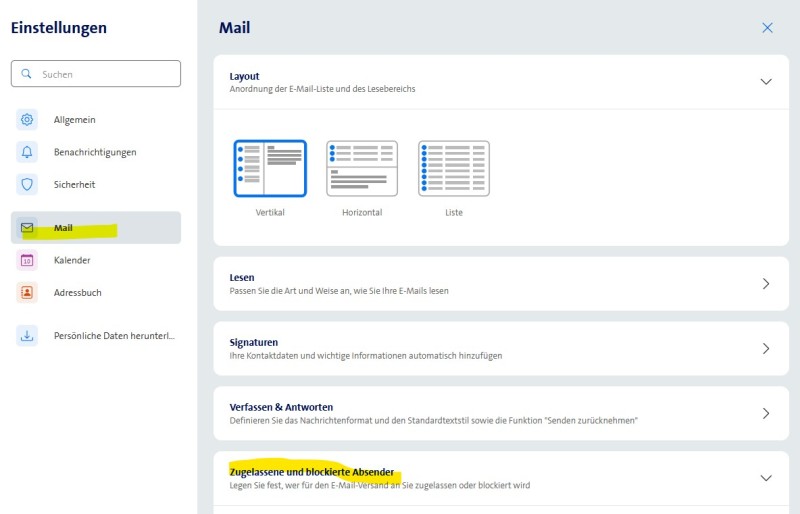Select the Vertikal layout thumbnail
This screenshot has width=800, height=514.
270,168
